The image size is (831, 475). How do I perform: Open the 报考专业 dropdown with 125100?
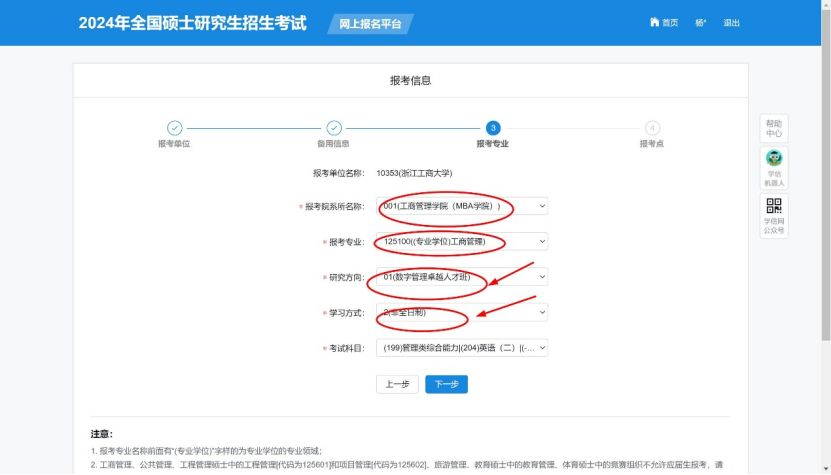pyautogui.click(x=462, y=242)
